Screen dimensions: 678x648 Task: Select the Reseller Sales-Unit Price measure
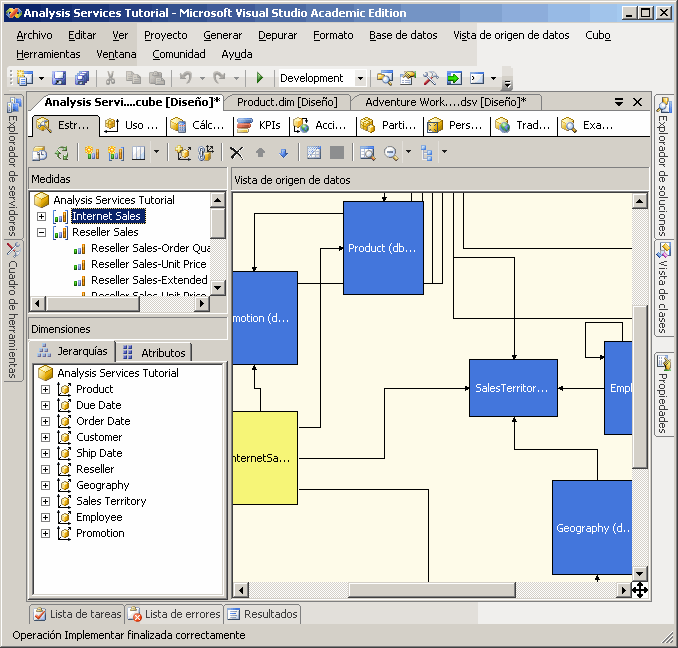tap(149, 264)
